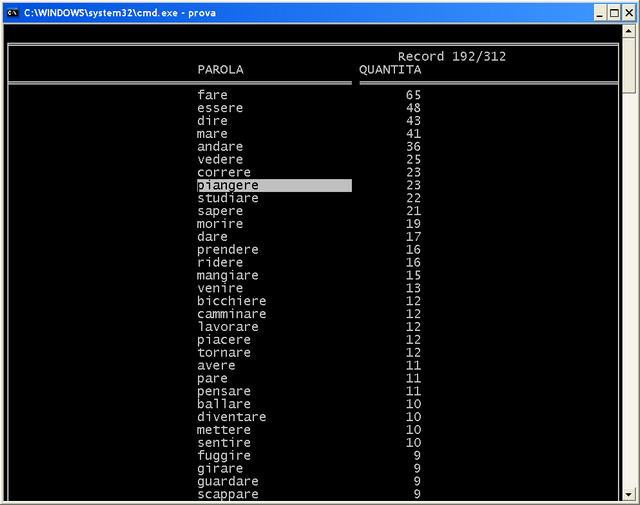Viewport: 640px width, 505px height.
Task: Click the highlighted piangere row
Action: pyautogui.click(x=274, y=186)
